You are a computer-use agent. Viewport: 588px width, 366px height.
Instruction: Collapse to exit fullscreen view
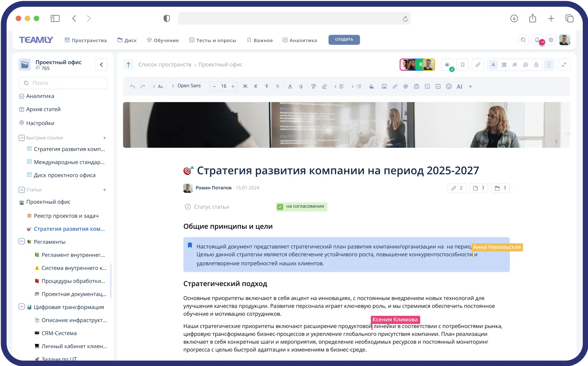point(564,65)
